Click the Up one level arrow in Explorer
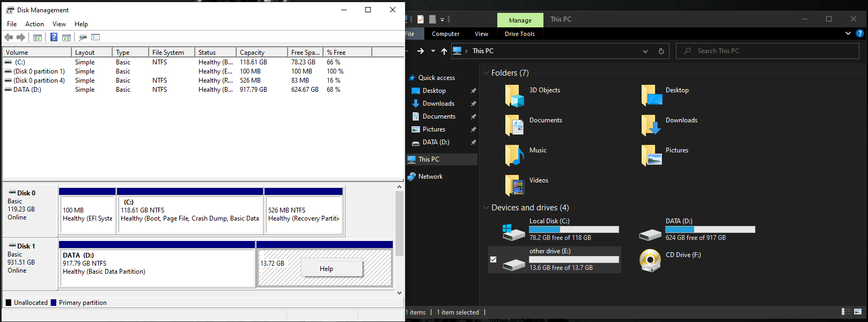868x322 pixels. pyautogui.click(x=444, y=51)
